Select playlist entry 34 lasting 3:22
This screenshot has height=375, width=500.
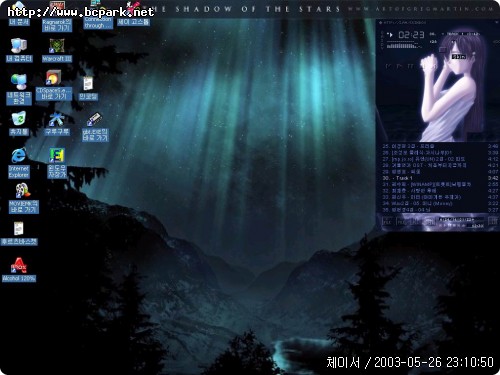coord(440,203)
